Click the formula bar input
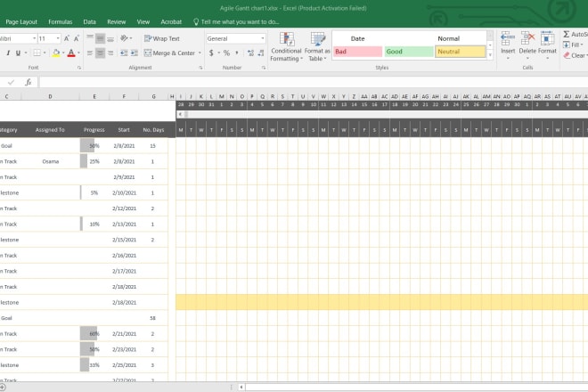This screenshot has height=392, width=588. point(314,82)
